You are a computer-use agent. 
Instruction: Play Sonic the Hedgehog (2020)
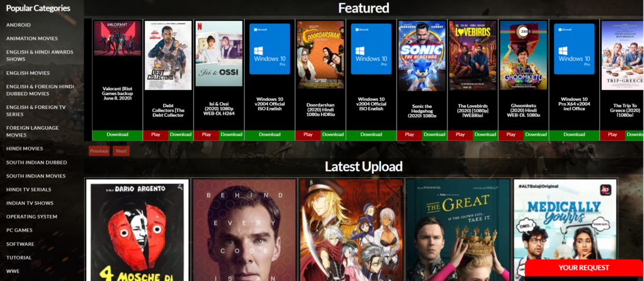[x=409, y=135]
